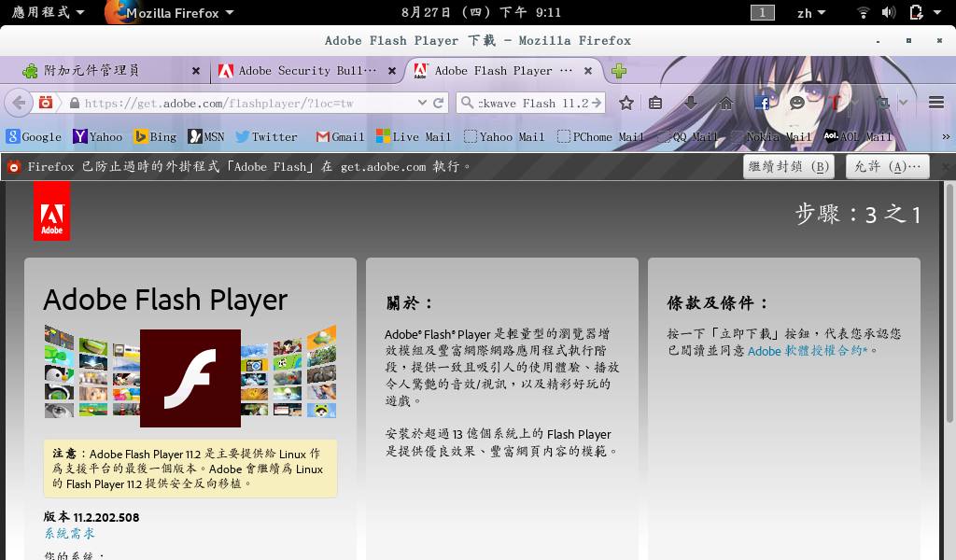The image size is (956, 560).
Task: Open the 應用程式 applications menu
Action: tap(47, 13)
